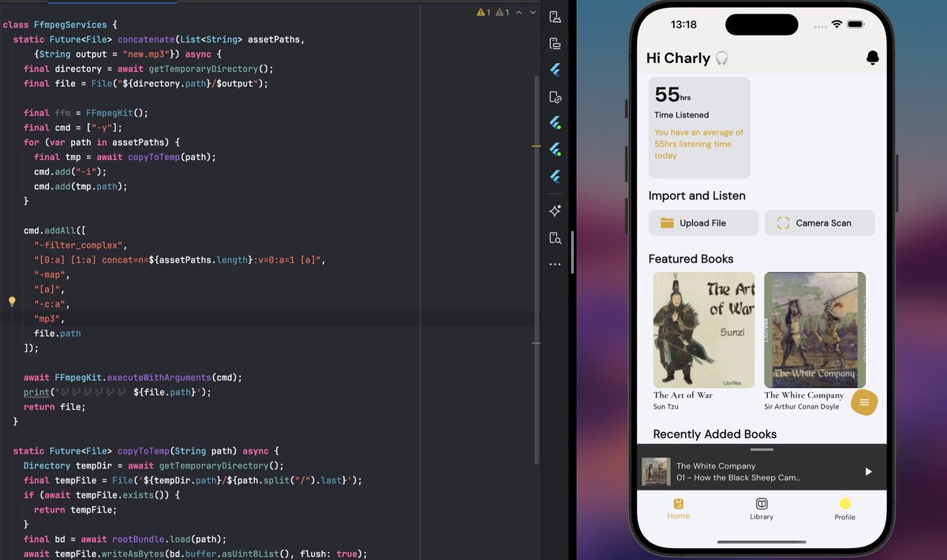Screen dimensions: 947x560
Task: Click the yellow lightbulb quick-fix icon in gutter
Action: click(12, 301)
